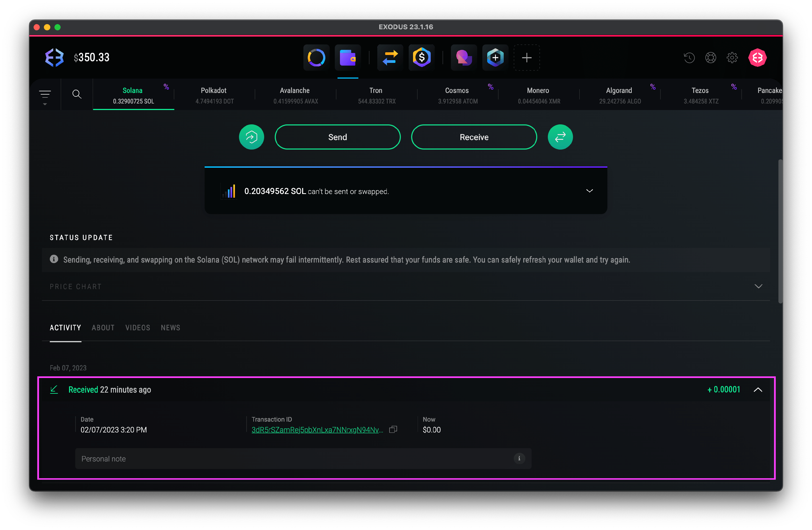View transaction history via the clock icon
This screenshot has width=812, height=530.
click(x=689, y=57)
